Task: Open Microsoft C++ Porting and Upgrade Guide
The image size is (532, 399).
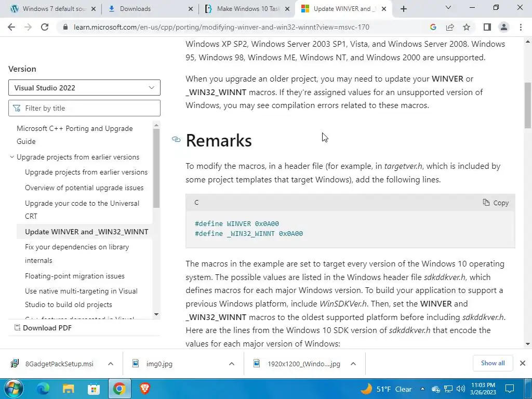Action: pos(75,135)
